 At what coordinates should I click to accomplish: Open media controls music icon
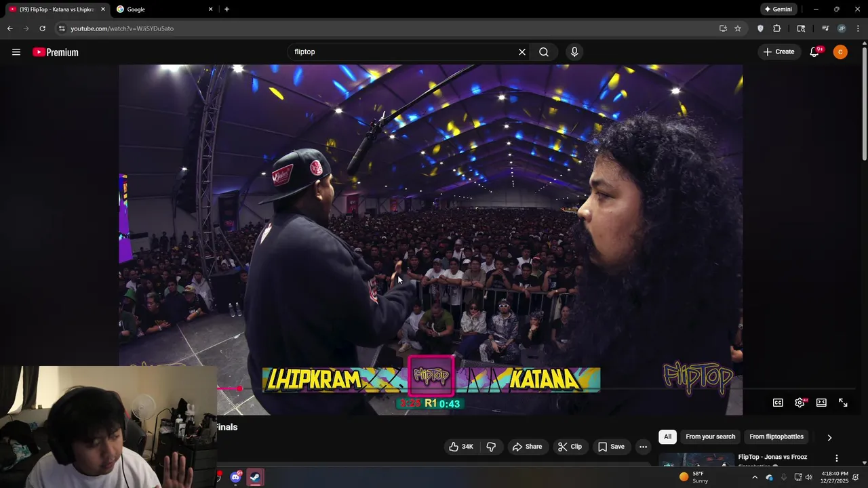825,28
